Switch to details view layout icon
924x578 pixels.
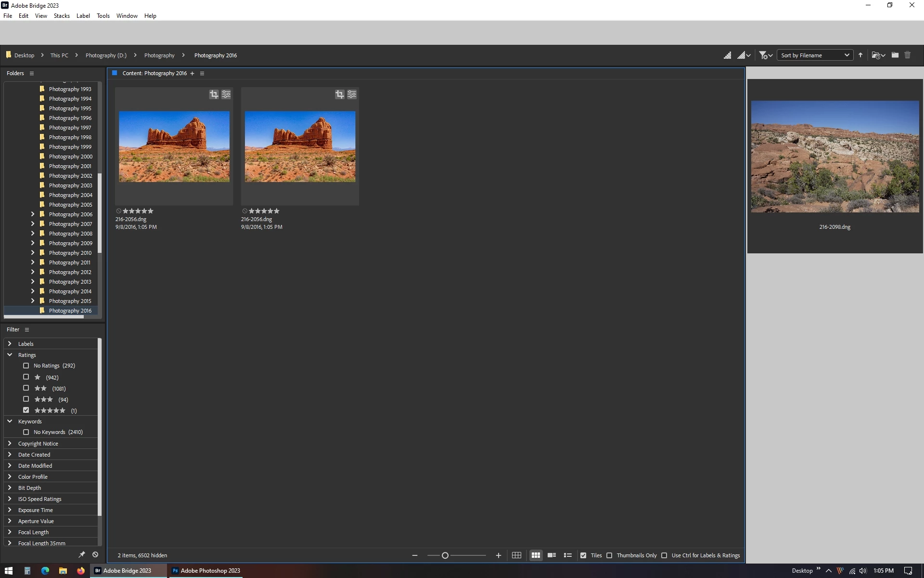[x=552, y=555]
